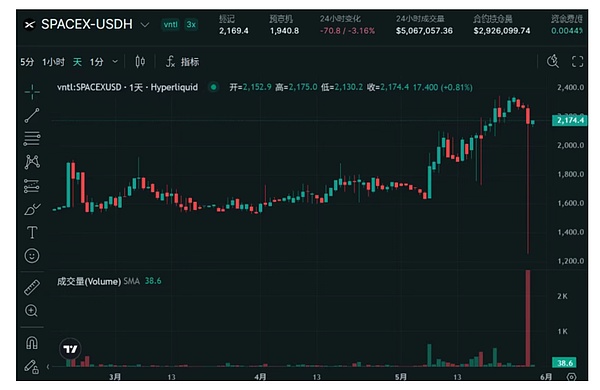Open candlestick chart style selector

tap(140, 62)
